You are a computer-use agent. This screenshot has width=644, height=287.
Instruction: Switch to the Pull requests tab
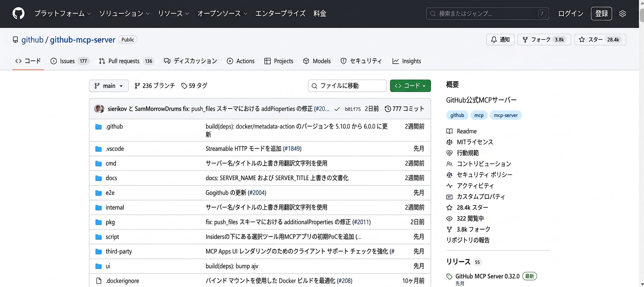[127, 61]
